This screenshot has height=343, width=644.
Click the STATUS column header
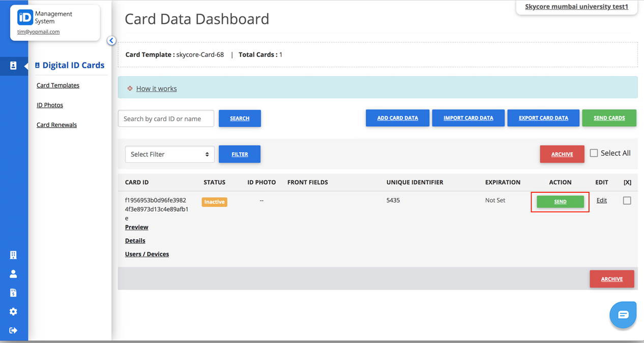(x=214, y=182)
